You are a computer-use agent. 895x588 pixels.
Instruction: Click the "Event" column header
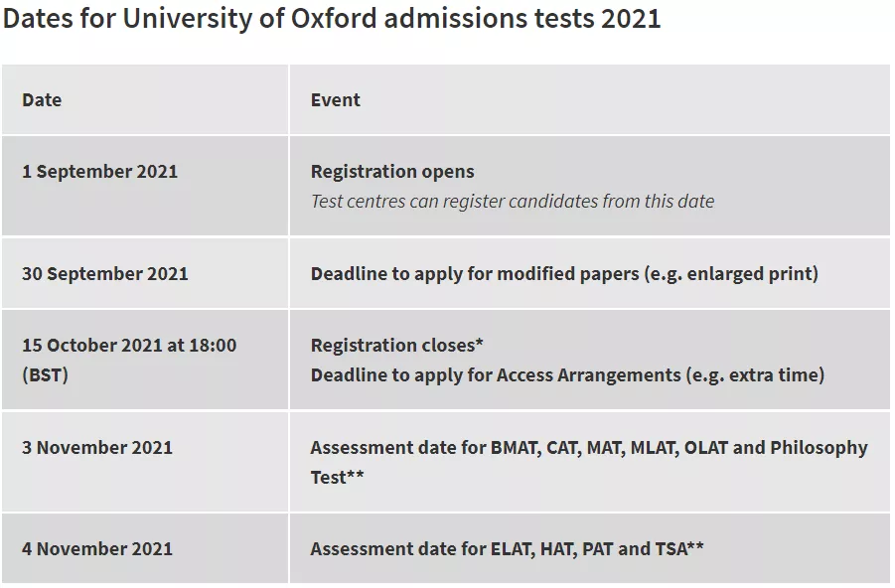[336, 100]
